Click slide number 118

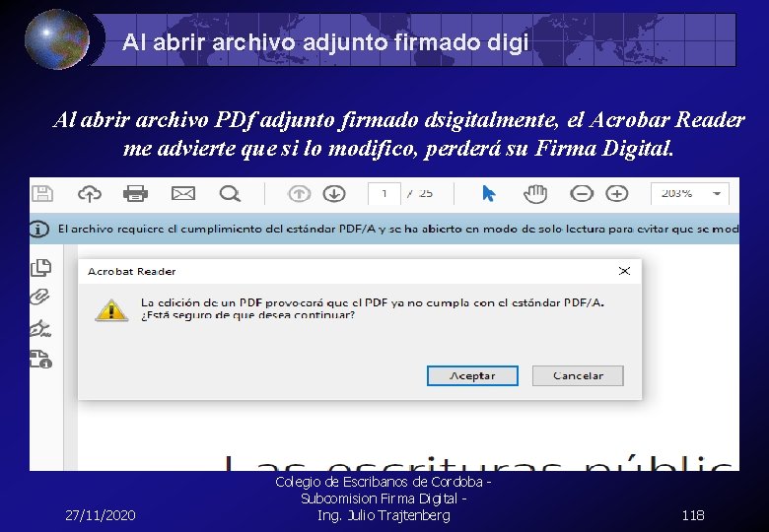[x=693, y=515]
